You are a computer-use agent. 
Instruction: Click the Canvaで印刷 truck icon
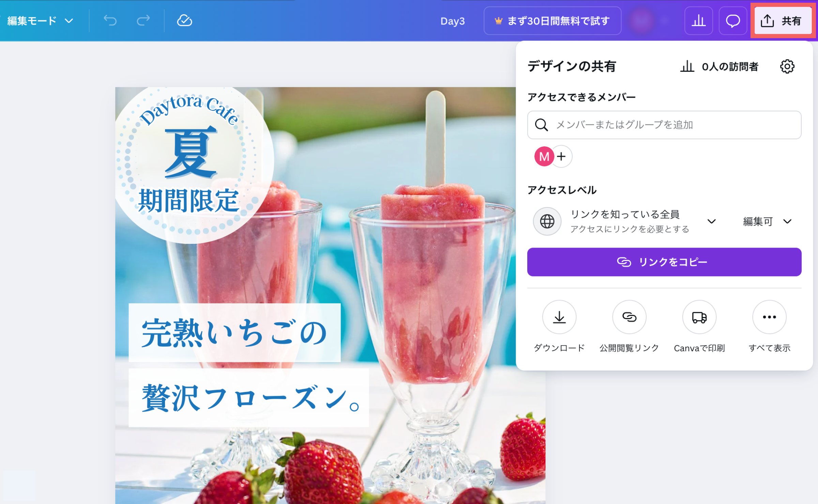click(x=699, y=317)
